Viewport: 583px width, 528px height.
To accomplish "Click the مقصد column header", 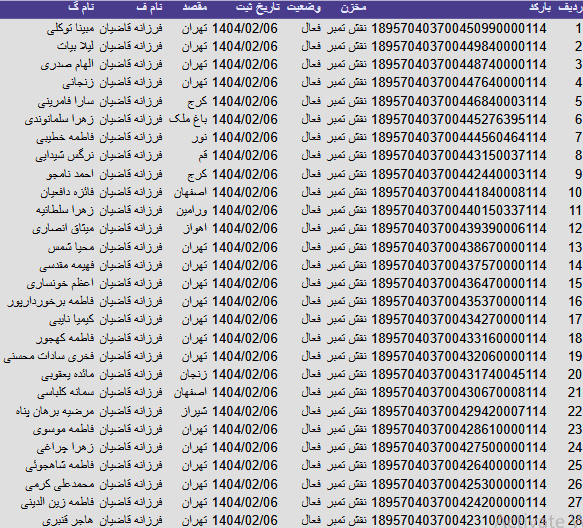I will tap(195, 8).
